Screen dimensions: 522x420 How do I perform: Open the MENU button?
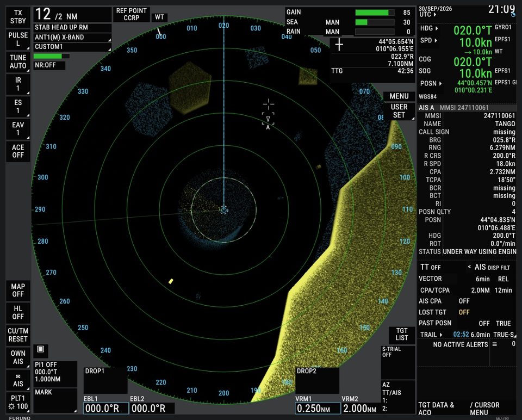(399, 96)
